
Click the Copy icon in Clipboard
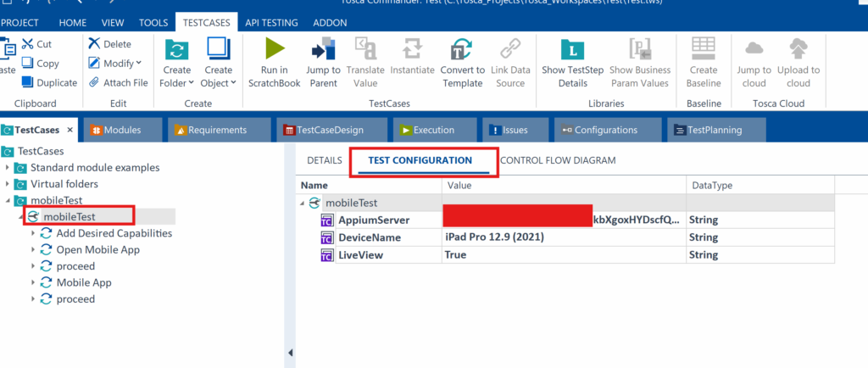pos(28,63)
